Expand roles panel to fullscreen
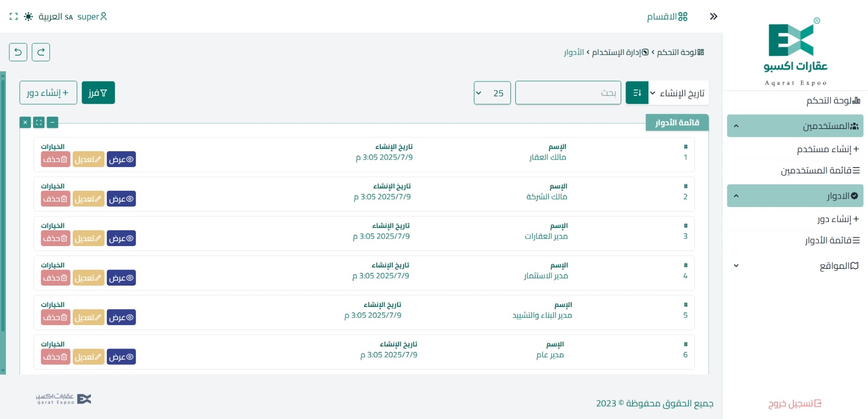The width and height of the screenshot is (868, 419). point(39,122)
